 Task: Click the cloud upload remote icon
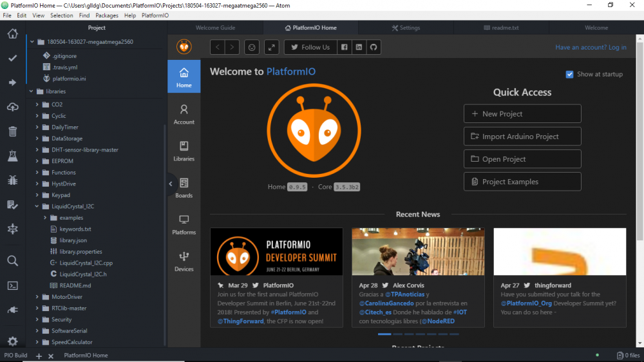13,107
